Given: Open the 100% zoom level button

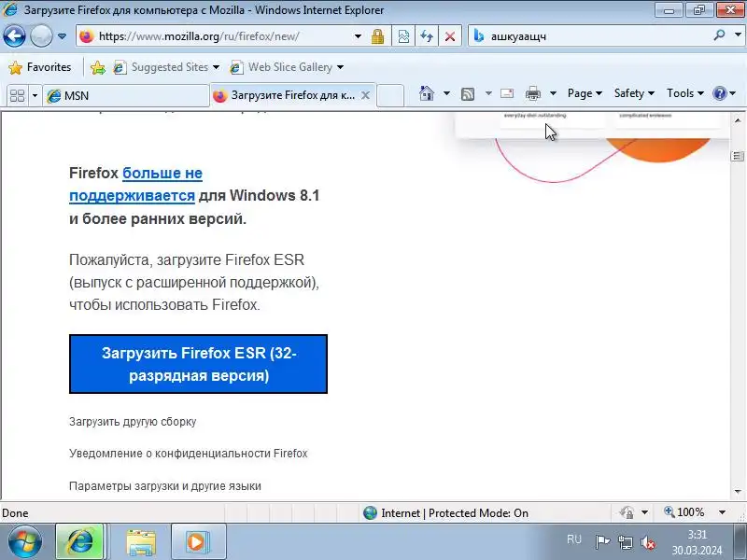Looking at the screenshot, I should click(684, 512).
